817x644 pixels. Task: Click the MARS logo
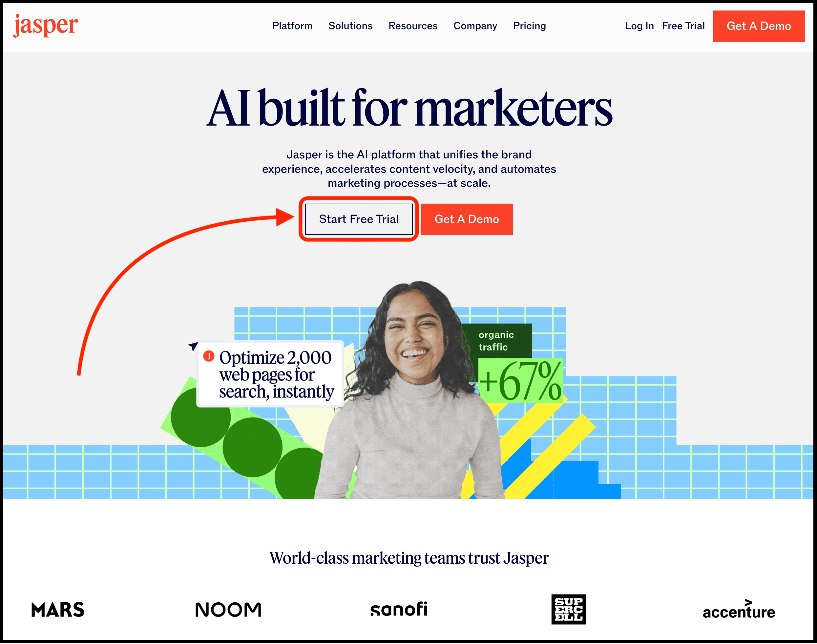(58, 610)
